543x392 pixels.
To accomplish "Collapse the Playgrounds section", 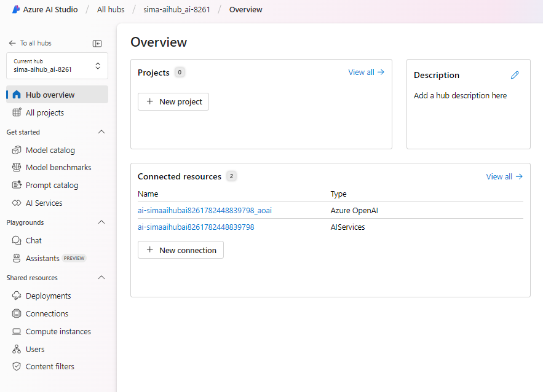I will click(101, 222).
